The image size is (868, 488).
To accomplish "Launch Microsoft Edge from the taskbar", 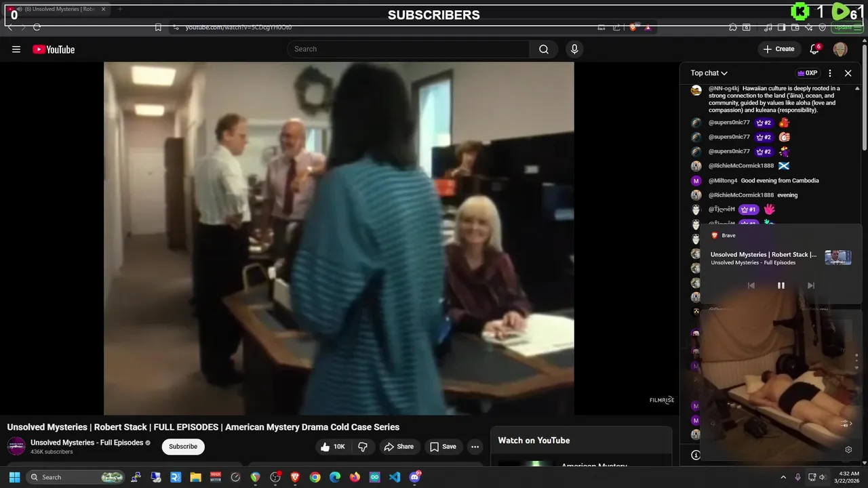I will pyautogui.click(x=335, y=477).
